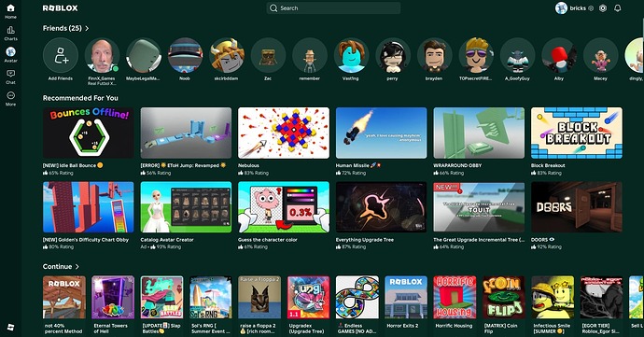Screen dimensions: 644x337
Task: Open Golden's Difficulty Chart Obby thumbnail
Action: click(x=89, y=207)
